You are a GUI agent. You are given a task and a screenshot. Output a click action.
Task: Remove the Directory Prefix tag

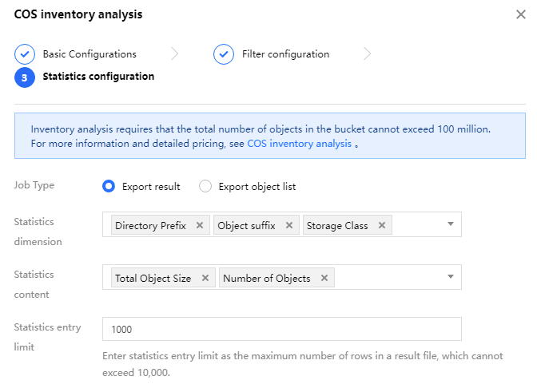click(199, 226)
